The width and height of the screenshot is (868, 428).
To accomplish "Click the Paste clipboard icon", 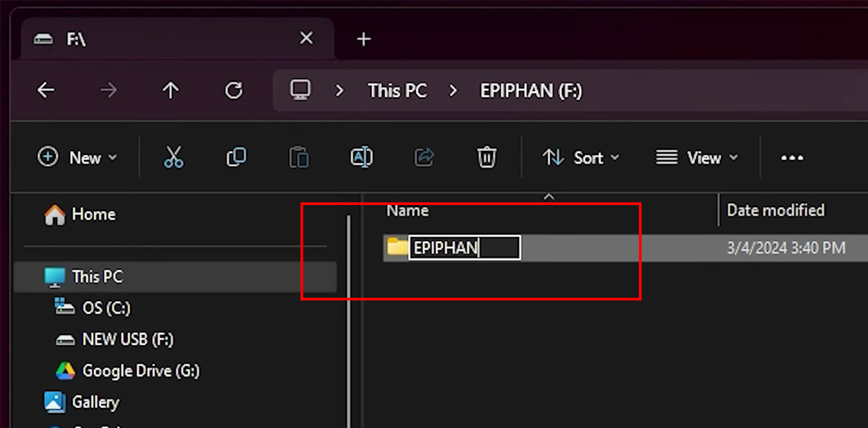I will [299, 158].
